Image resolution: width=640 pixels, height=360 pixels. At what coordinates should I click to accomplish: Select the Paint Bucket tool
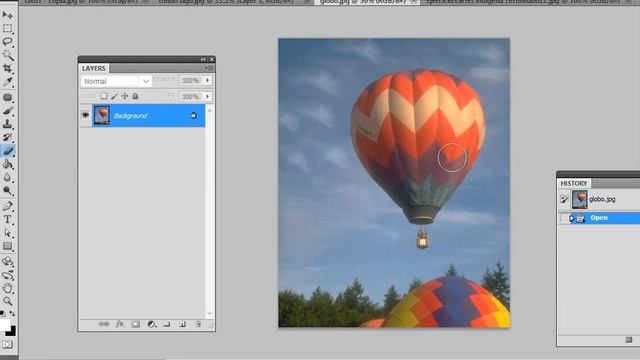pos(7,164)
